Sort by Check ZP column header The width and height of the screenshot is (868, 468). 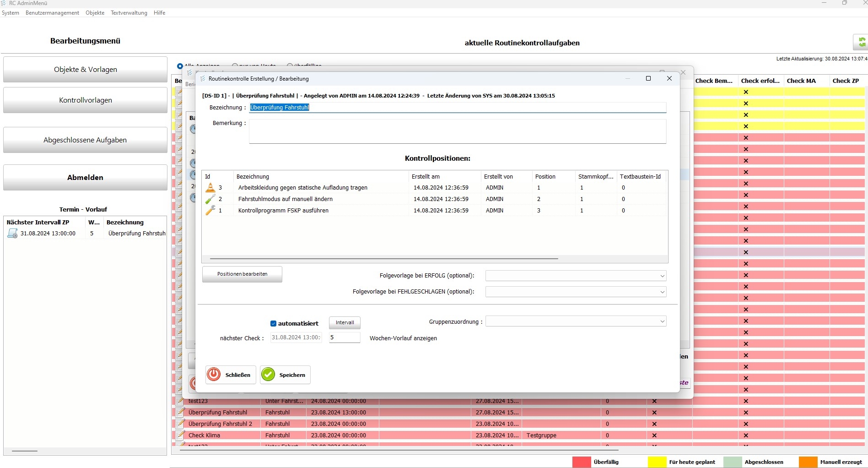pyautogui.click(x=848, y=81)
